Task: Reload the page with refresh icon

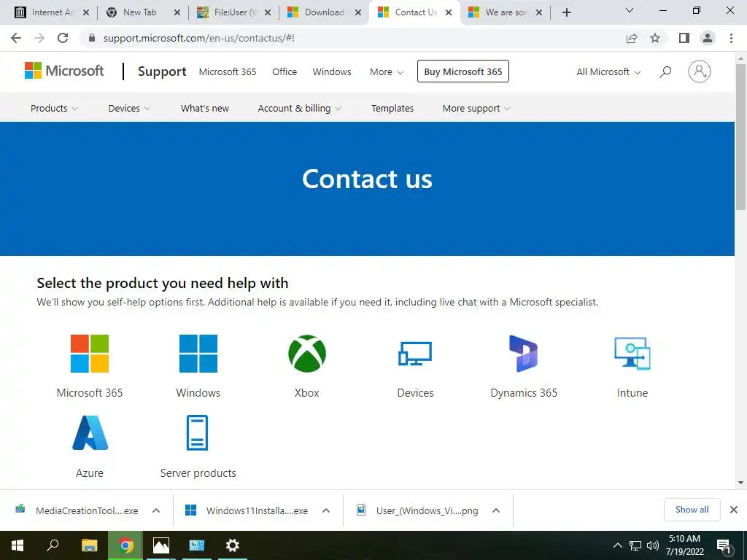Action: point(63,38)
